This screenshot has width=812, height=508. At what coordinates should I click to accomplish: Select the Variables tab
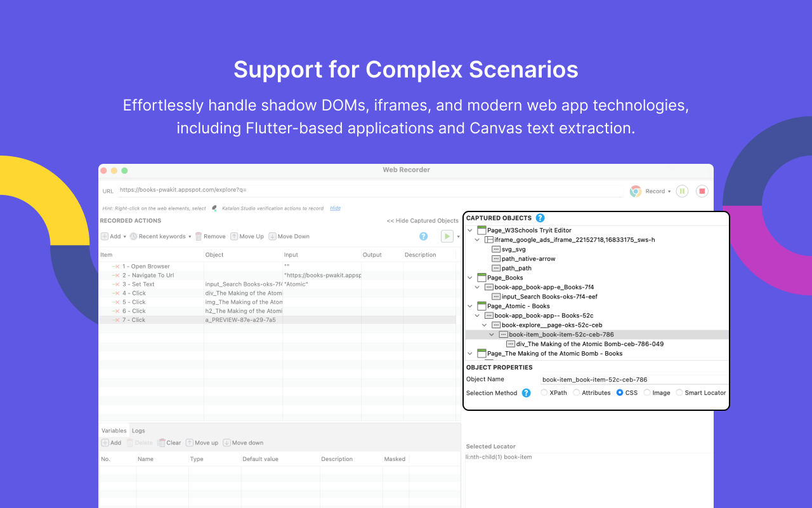pos(114,431)
